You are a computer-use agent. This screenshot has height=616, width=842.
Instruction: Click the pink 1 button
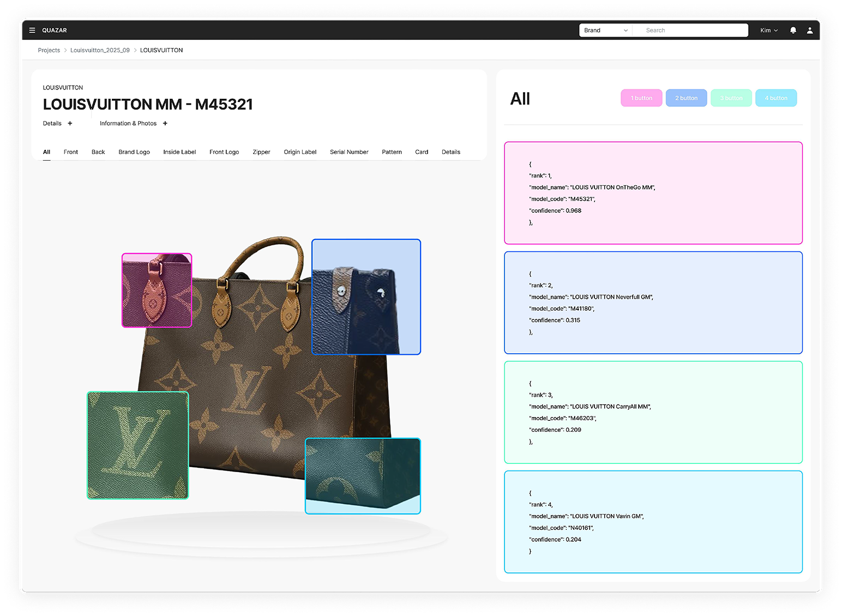pyautogui.click(x=641, y=98)
